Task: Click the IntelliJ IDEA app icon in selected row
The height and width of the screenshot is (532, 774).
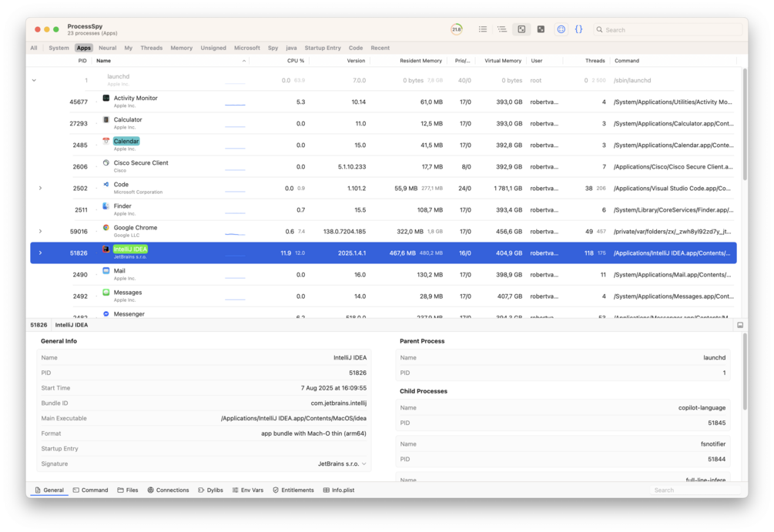Action: coord(106,249)
